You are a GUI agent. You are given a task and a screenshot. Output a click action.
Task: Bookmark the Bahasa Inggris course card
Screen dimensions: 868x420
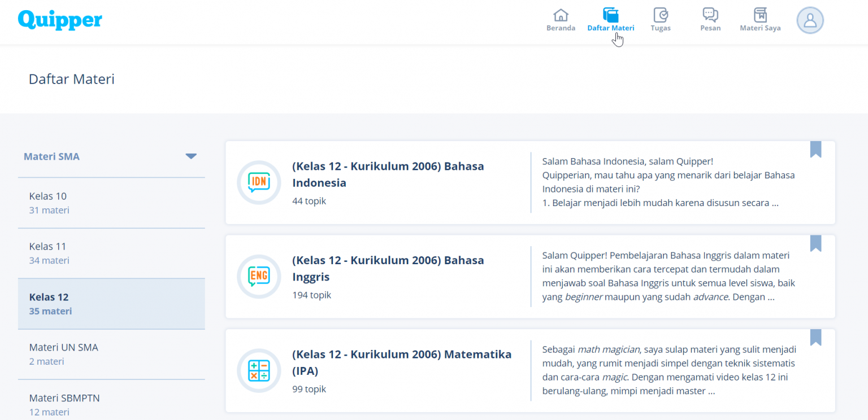tap(816, 243)
